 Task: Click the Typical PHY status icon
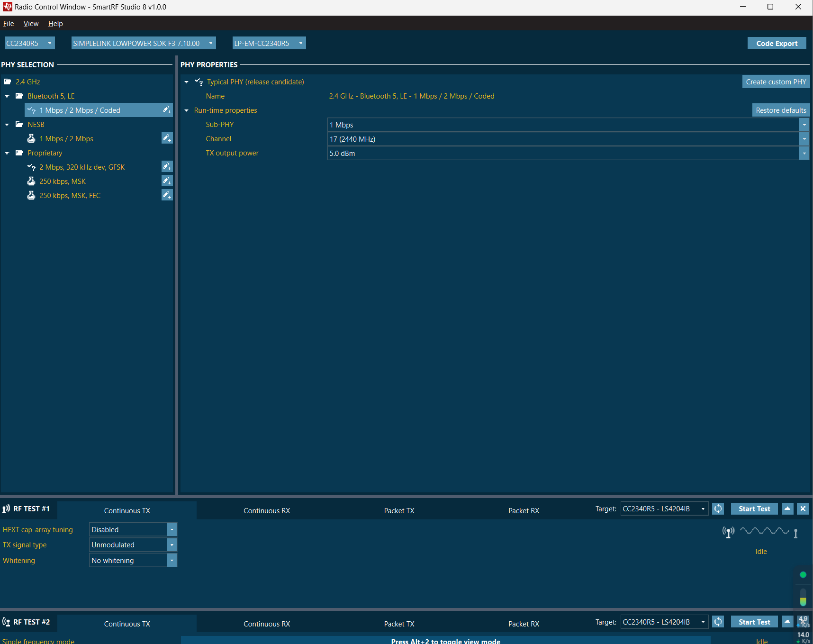pyautogui.click(x=199, y=82)
